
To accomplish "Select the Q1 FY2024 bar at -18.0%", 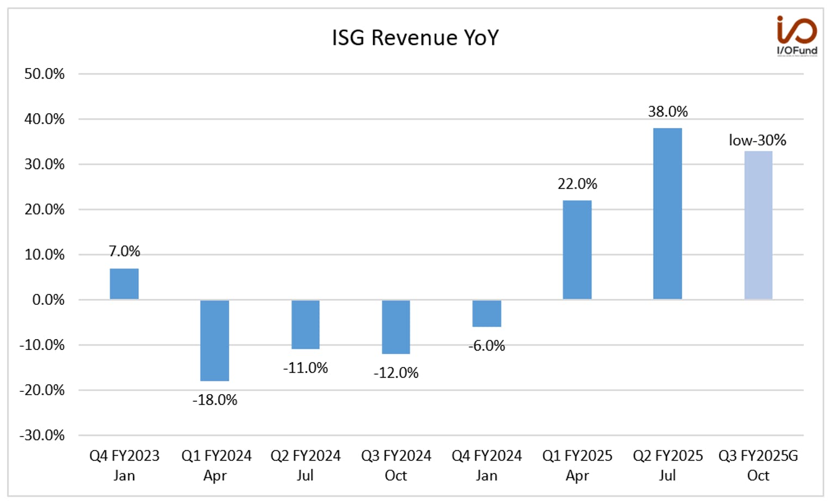I will (x=215, y=340).
